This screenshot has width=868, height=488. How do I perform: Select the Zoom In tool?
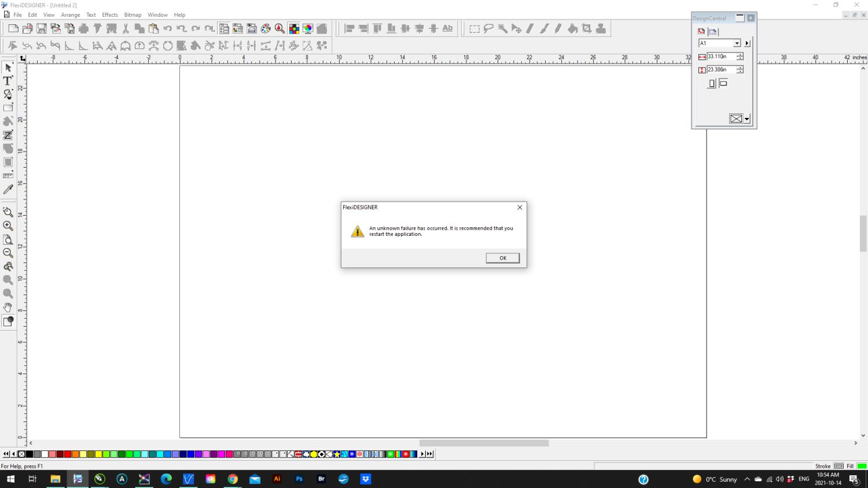coord(8,225)
